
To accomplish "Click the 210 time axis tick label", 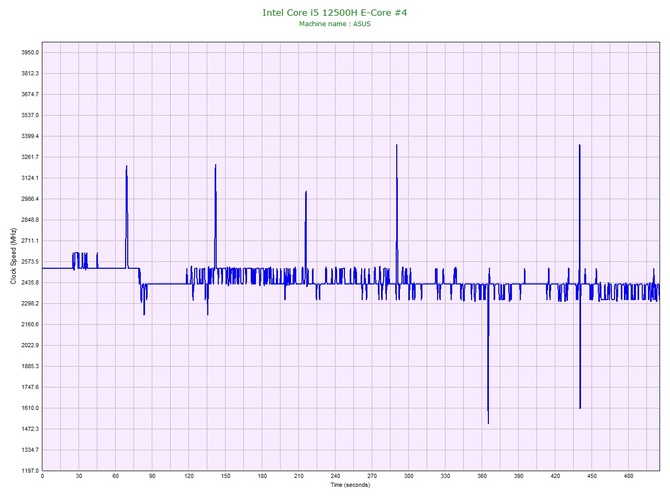I will [299, 476].
